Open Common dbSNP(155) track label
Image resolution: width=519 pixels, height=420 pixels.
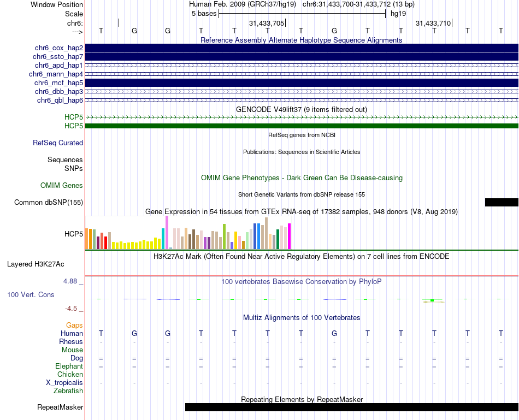tap(48, 202)
